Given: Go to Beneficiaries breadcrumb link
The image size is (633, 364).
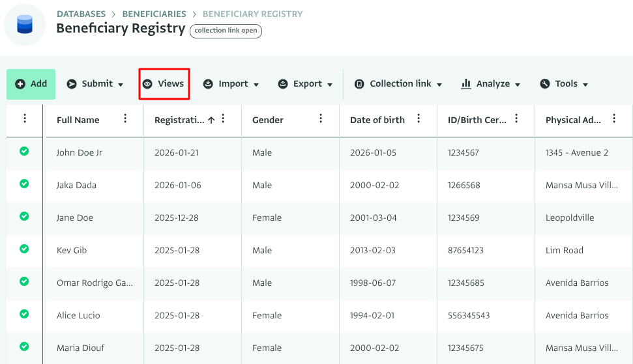Looking at the screenshot, I should (154, 14).
